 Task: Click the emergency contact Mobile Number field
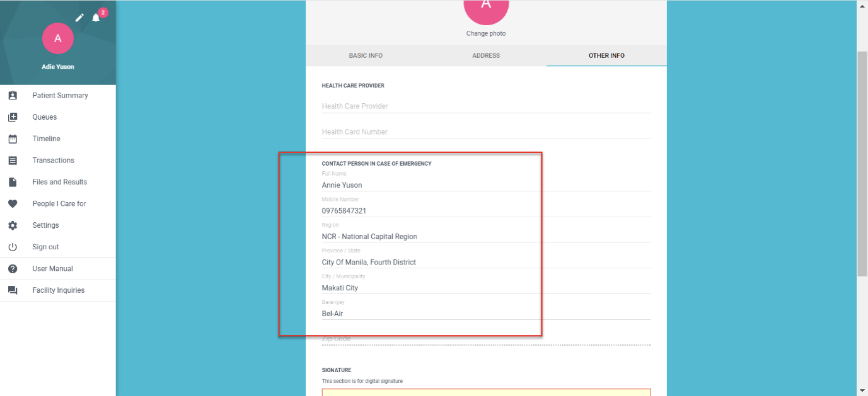tap(485, 211)
